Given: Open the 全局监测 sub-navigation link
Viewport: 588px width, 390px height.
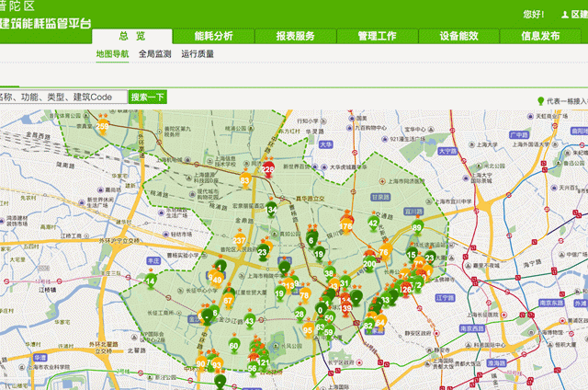Looking at the screenshot, I should point(154,54).
